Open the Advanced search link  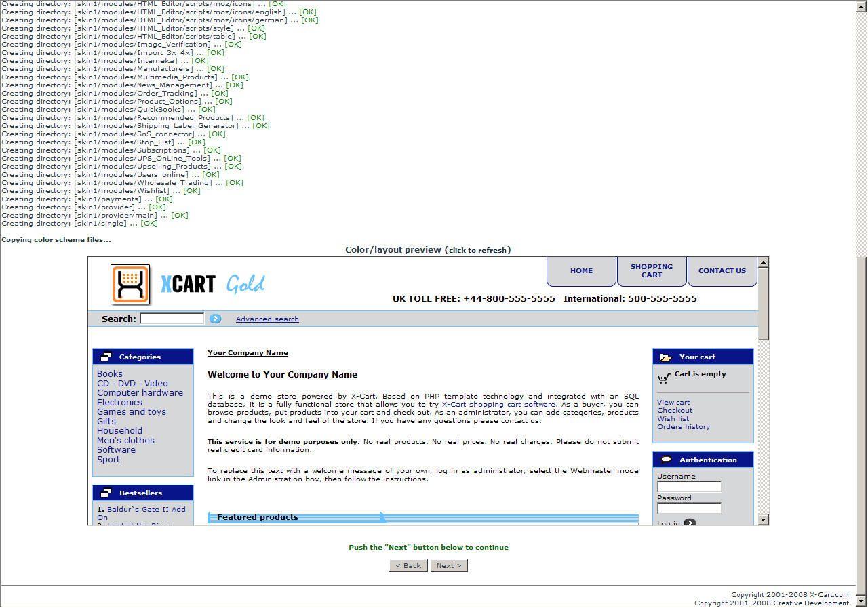[267, 319]
